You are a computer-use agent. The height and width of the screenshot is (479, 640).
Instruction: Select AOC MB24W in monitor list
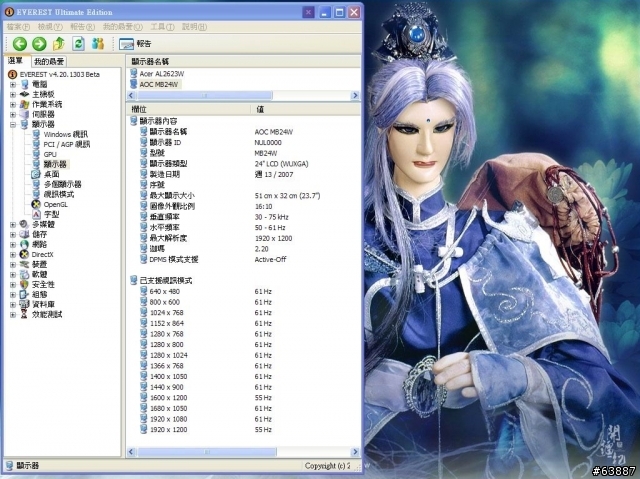tap(159, 84)
